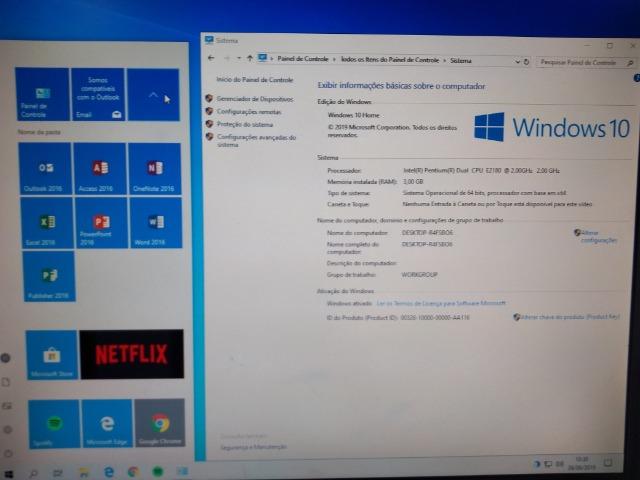Open Task View on the taskbar

tap(58, 473)
